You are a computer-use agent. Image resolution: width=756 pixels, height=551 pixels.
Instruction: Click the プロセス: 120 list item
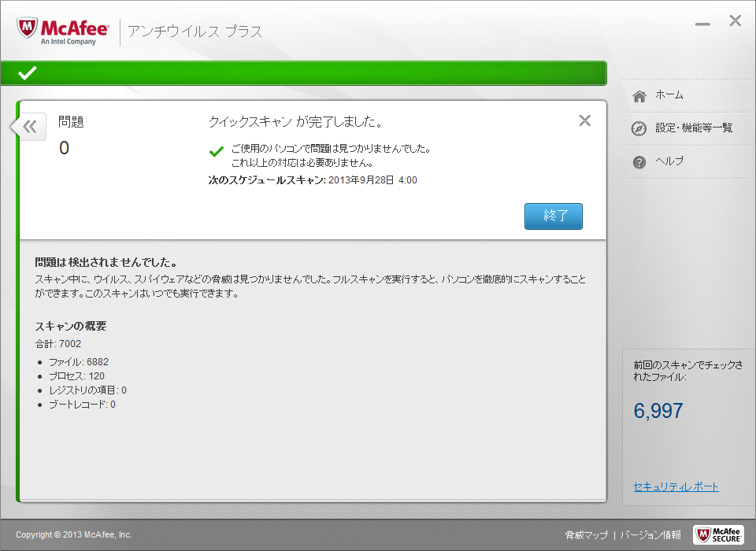coord(76,376)
